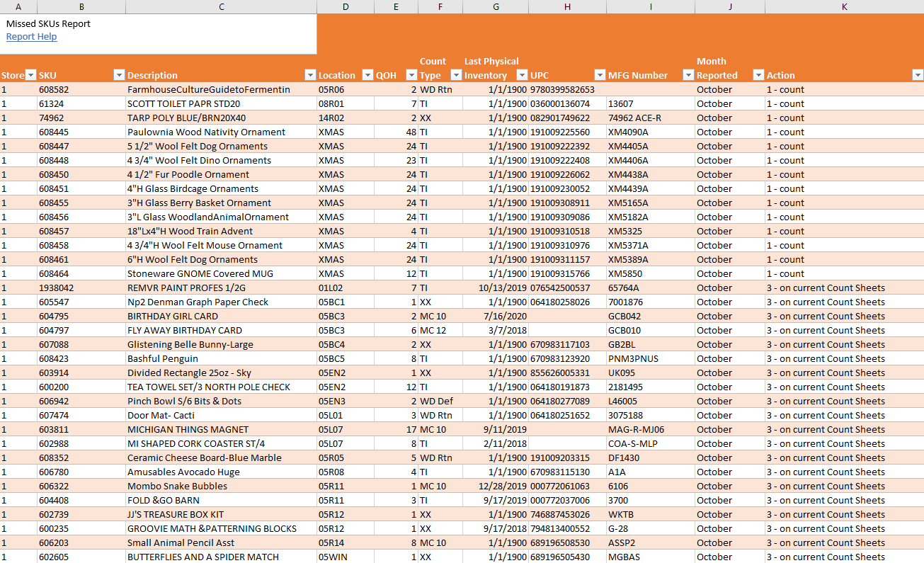The width and height of the screenshot is (924, 563).
Task: Open the Count Type filter dropdown
Action: click(x=456, y=75)
